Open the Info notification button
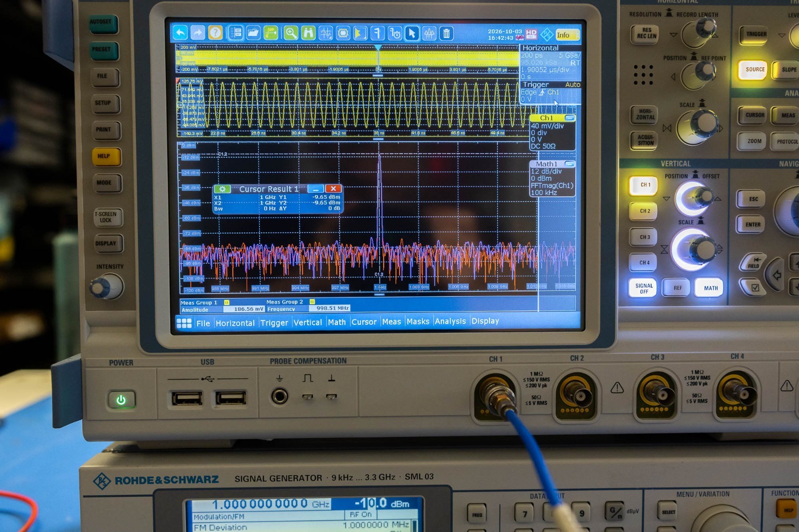Screen dimensions: 799x532 coord(567,35)
